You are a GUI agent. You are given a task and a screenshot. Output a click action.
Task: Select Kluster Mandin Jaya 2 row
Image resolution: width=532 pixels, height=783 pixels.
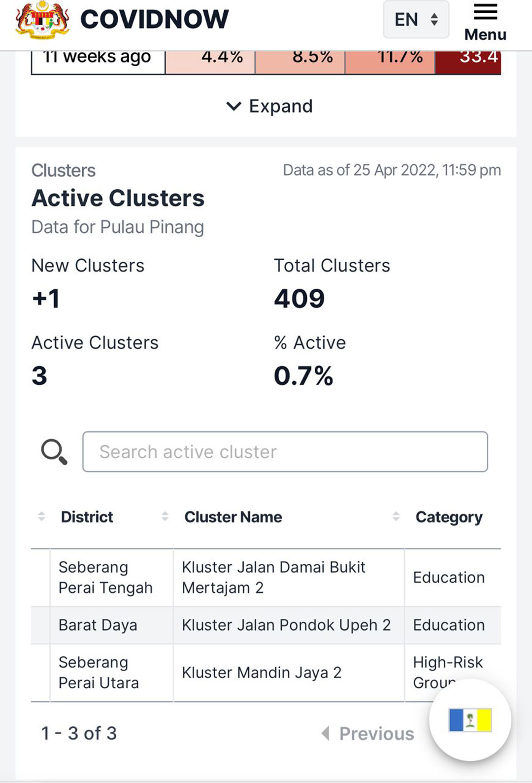pos(266,673)
